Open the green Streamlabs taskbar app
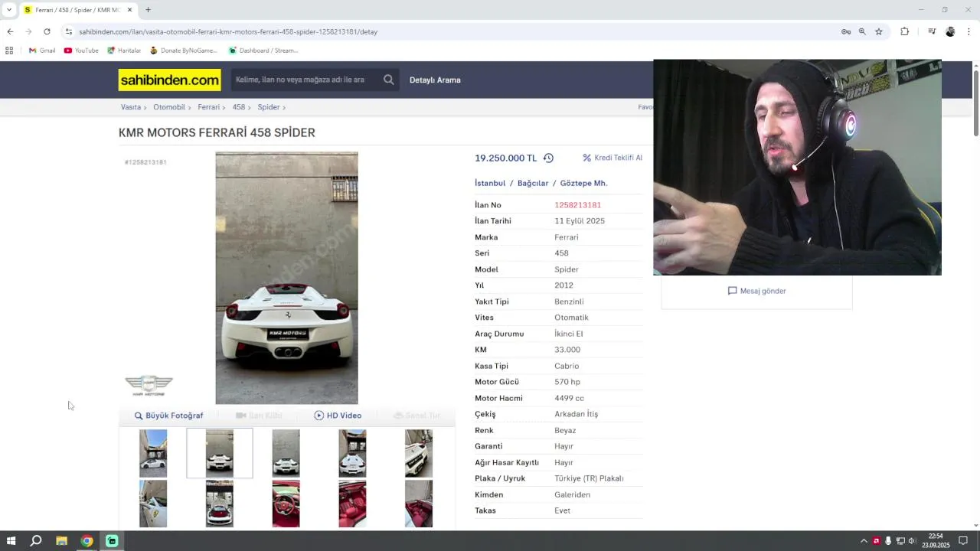Viewport: 980px width, 551px height. pyautogui.click(x=112, y=541)
